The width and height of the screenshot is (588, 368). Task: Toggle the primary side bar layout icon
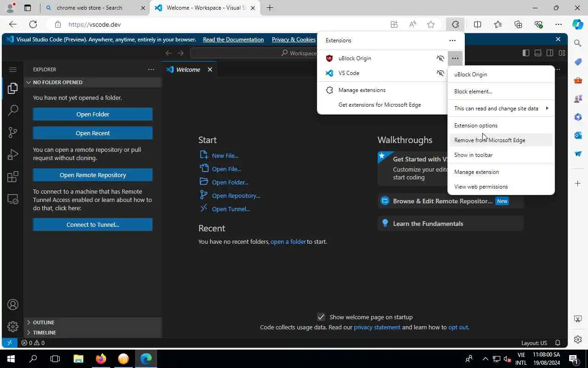point(526,53)
